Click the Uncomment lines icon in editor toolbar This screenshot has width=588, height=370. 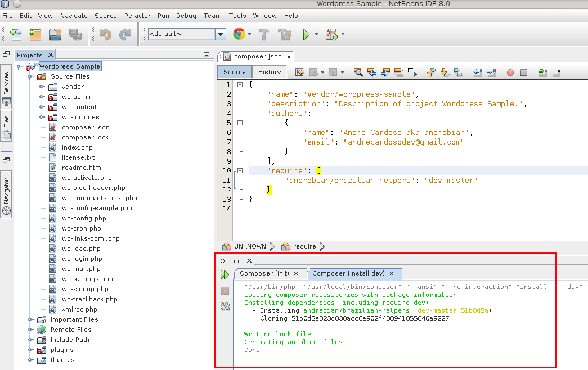tap(556, 73)
